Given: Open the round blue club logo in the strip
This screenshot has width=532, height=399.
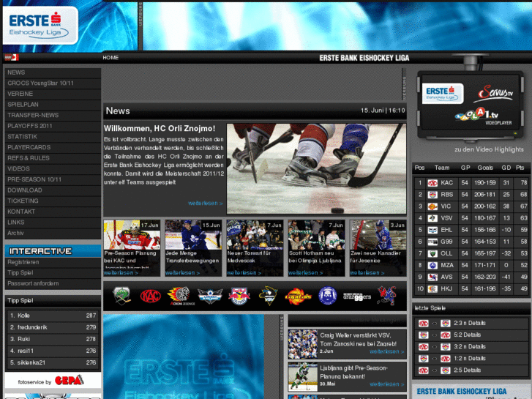Looking at the screenshot, I should point(327,296).
